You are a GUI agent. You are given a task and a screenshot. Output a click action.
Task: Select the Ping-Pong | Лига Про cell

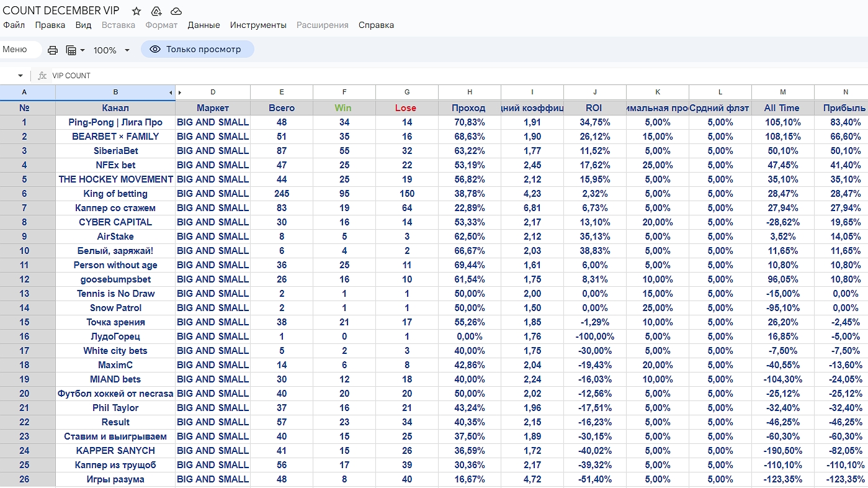tap(115, 122)
